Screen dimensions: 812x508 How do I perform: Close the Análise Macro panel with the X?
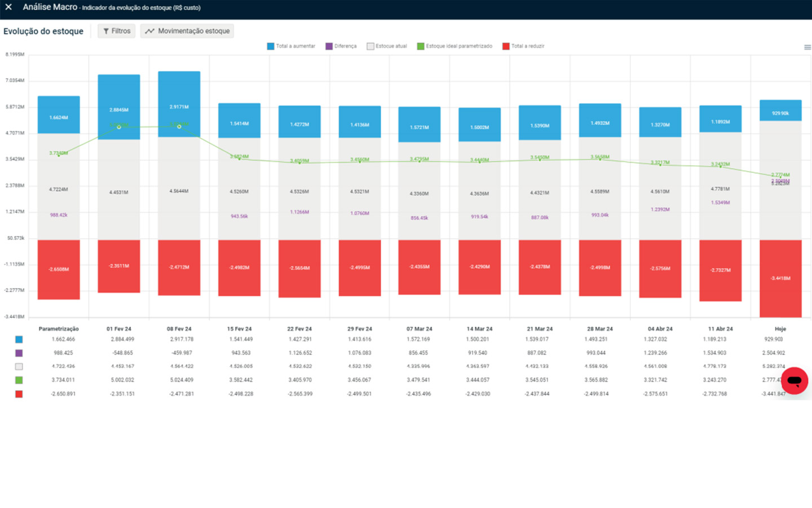click(8, 7)
